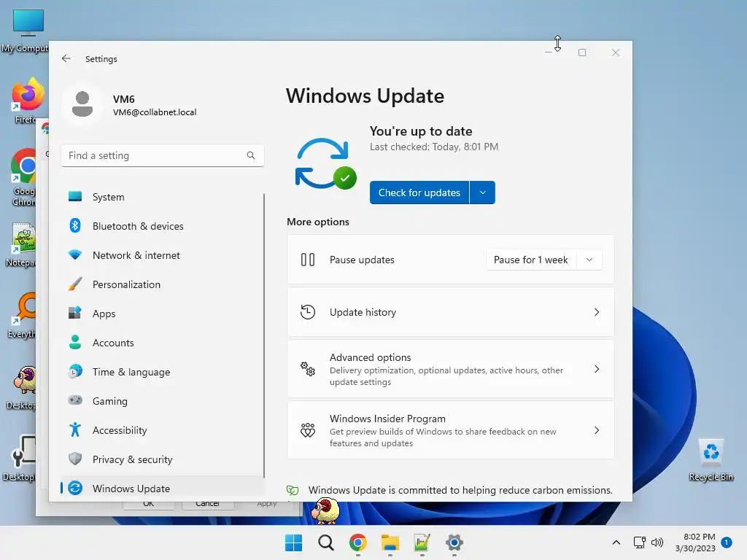Click the Network wifi icon in sidebar
This screenshot has height=560, width=747.
(x=75, y=254)
